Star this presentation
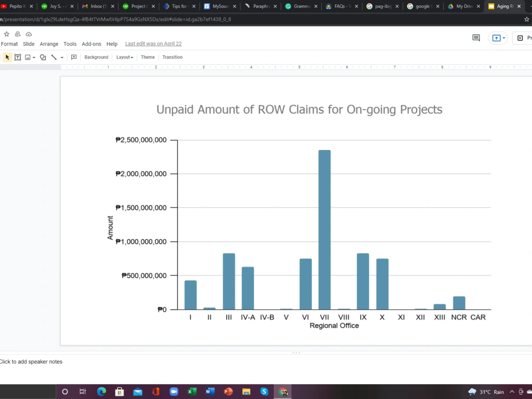The width and height of the screenshot is (532, 399). 6,34
